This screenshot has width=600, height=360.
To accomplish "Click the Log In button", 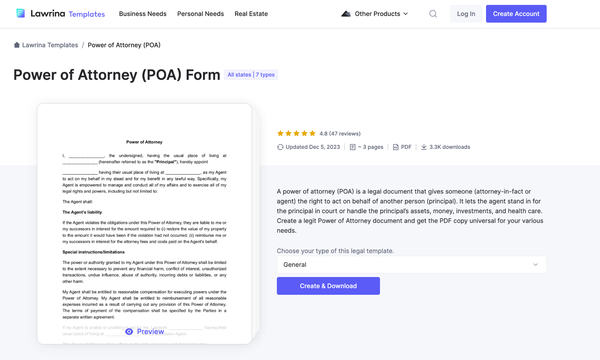I will 466,14.
